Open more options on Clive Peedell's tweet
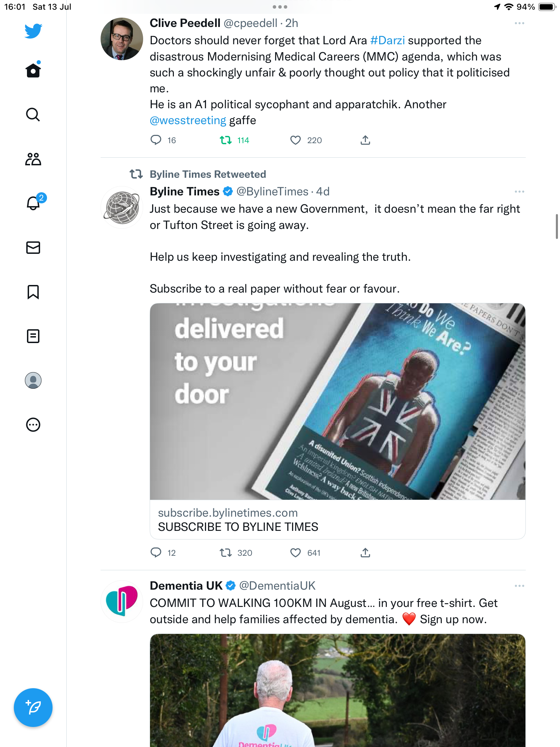Image resolution: width=560 pixels, height=747 pixels. (519, 23)
